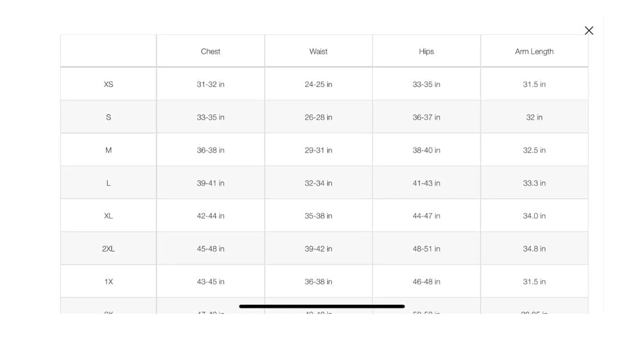Select the L size row label
Screen dimensions: 644x351
[x=109, y=183]
